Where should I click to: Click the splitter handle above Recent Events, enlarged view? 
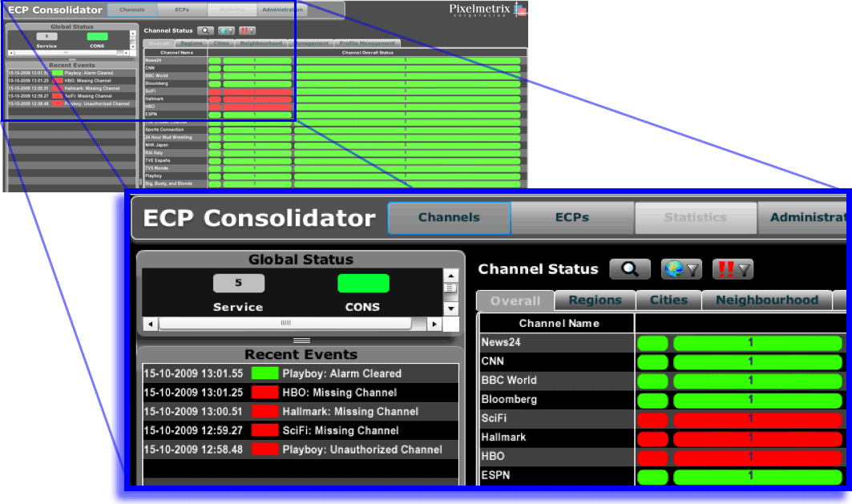coord(301,341)
